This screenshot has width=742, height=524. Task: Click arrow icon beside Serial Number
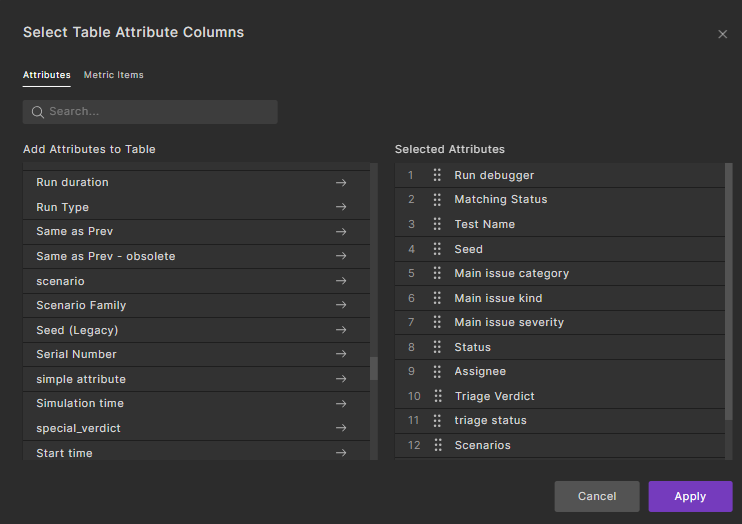pyautogui.click(x=341, y=354)
